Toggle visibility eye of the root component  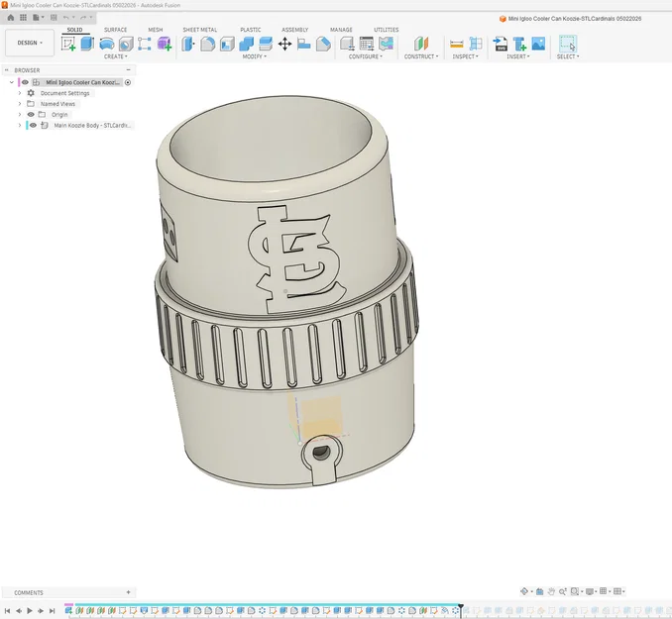(26, 82)
